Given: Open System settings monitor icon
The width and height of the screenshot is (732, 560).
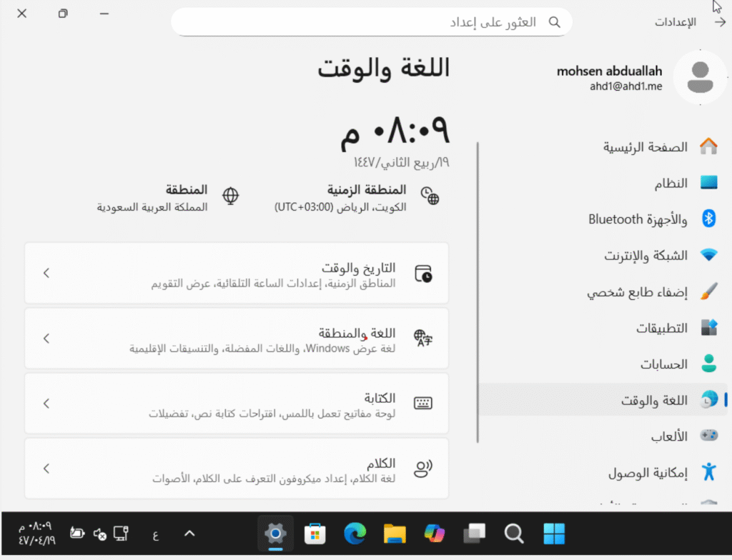Looking at the screenshot, I should [x=708, y=184].
